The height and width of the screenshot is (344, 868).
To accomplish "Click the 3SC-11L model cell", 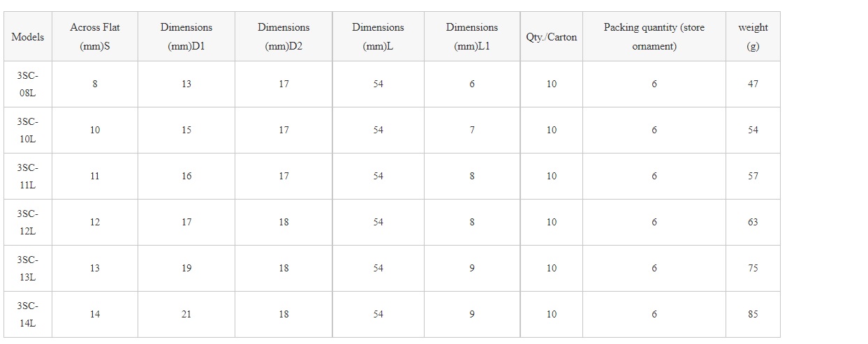I will point(28,176).
